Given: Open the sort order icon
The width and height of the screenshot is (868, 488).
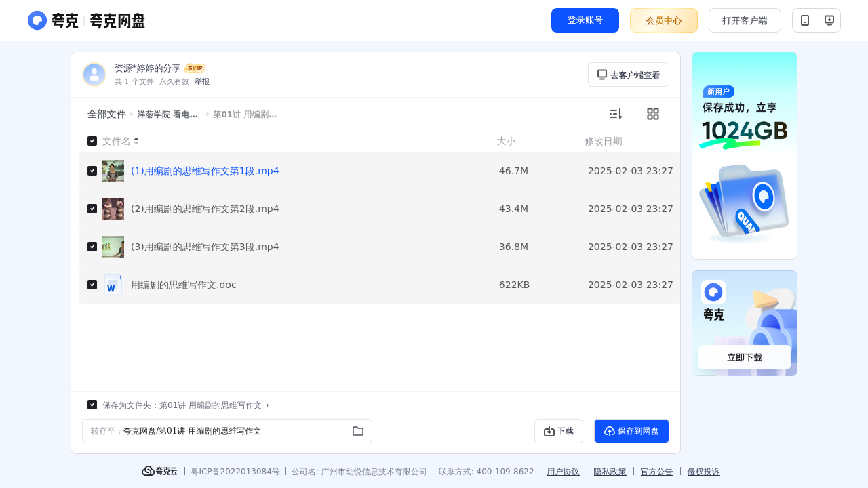Looking at the screenshot, I should tap(616, 114).
